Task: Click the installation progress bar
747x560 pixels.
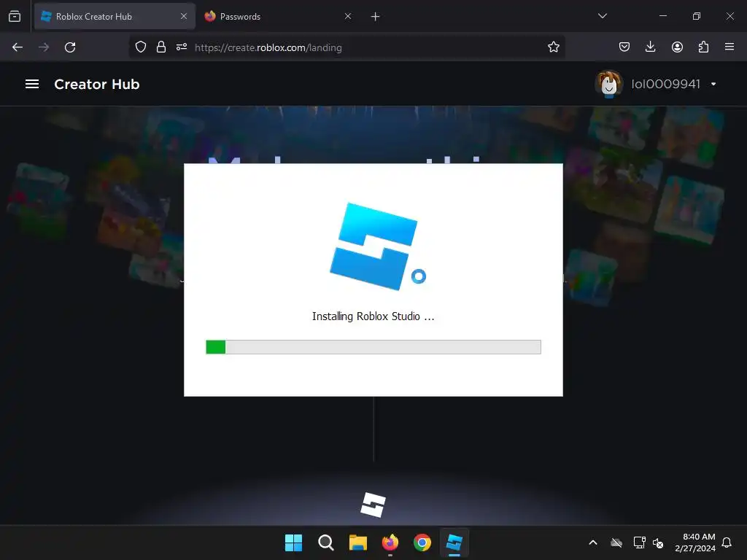Action: 373,346
